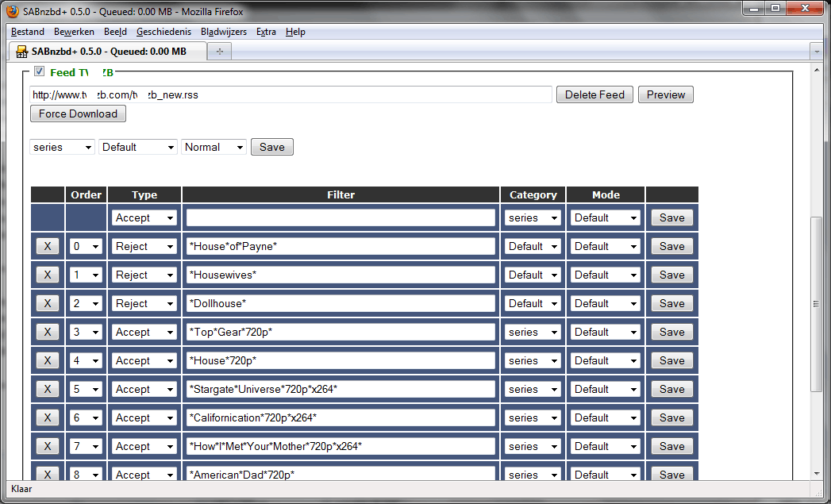
Task: Open the feed Default processing dropdown
Action: tap(138, 148)
